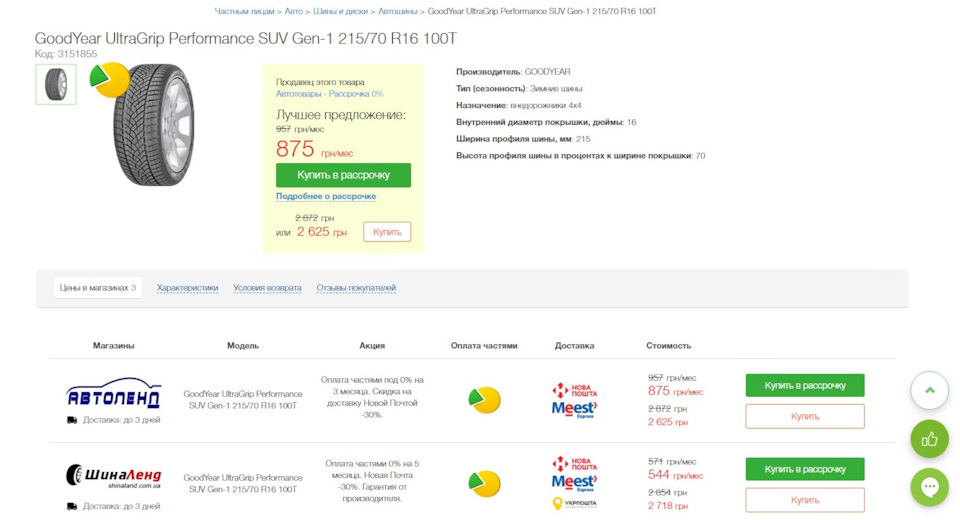The image size is (960, 520).
Task: Click the green thumbs-up feedback button
Action: (x=929, y=439)
